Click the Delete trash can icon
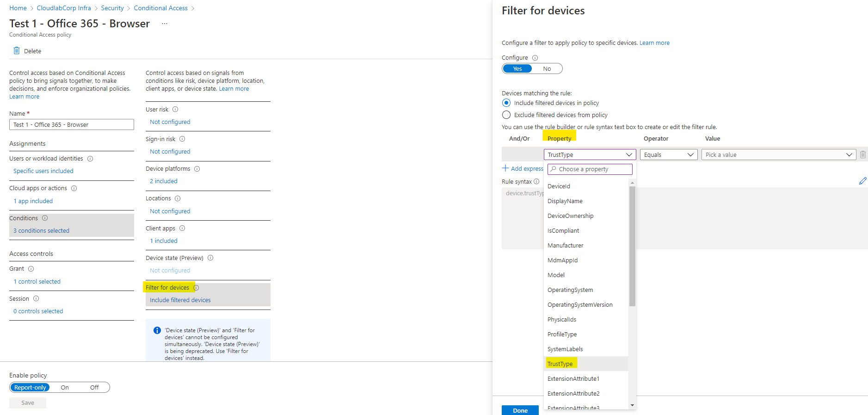Screen dimensions: 868x415 (x=17, y=50)
